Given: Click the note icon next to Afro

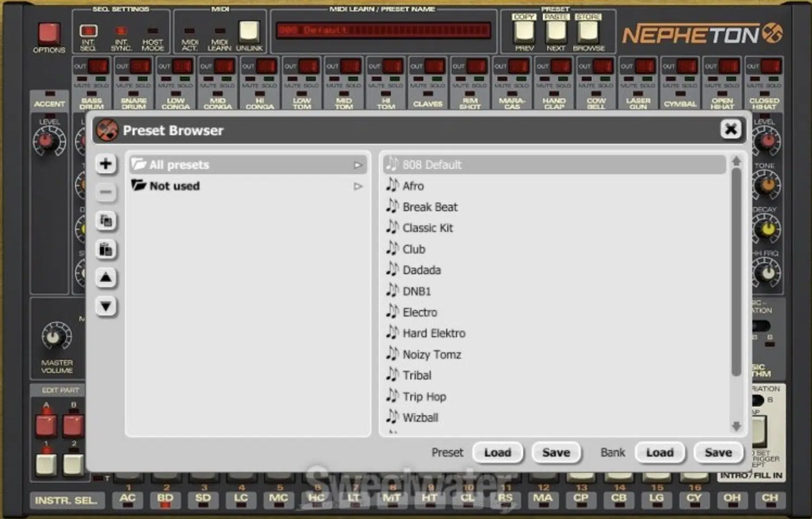Looking at the screenshot, I should 392,185.
